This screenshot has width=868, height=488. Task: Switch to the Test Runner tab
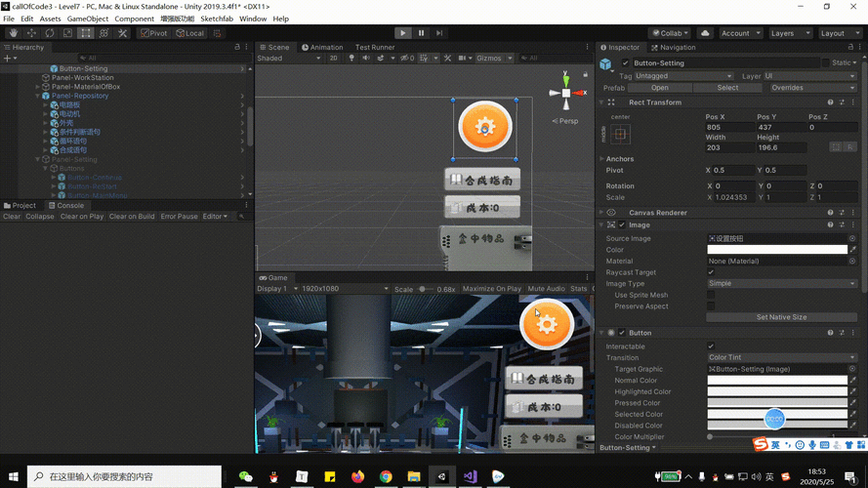375,47
